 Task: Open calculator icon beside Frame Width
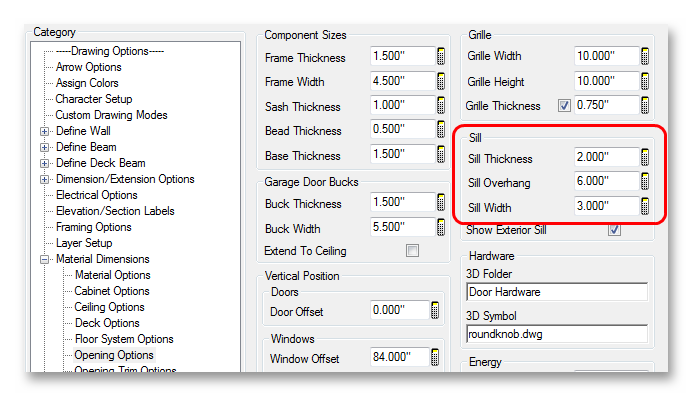tap(440, 81)
